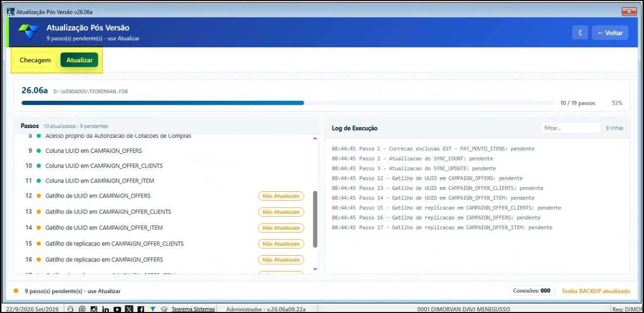The height and width of the screenshot is (313, 644).
Task: Click the graduation cap icon in status bar
Action: [164, 309]
